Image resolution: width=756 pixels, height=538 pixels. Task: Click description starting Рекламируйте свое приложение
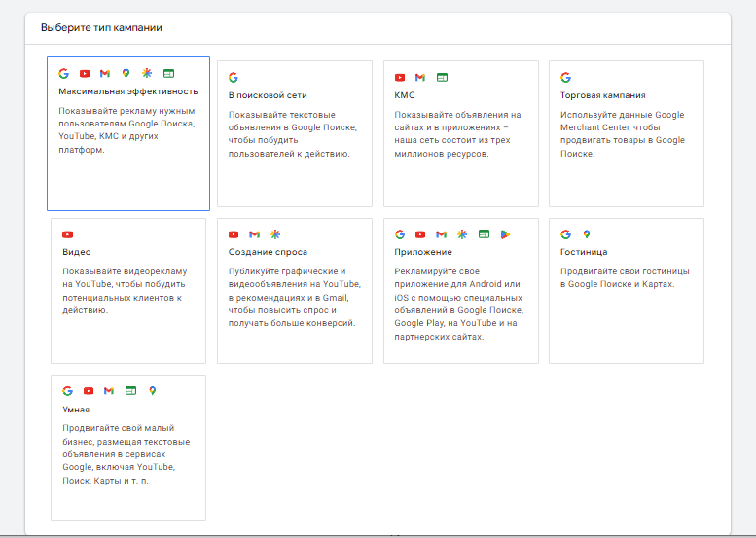click(x=459, y=304)
